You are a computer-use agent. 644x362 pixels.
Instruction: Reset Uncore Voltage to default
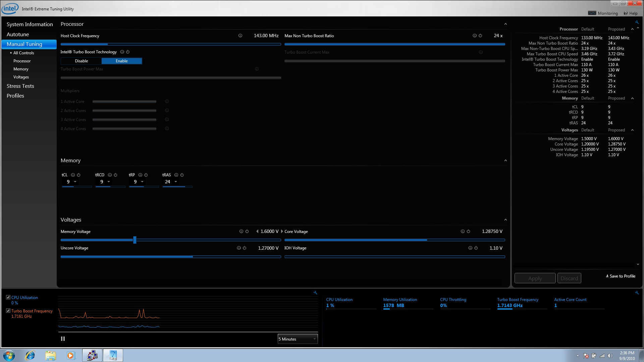(245, 248)
